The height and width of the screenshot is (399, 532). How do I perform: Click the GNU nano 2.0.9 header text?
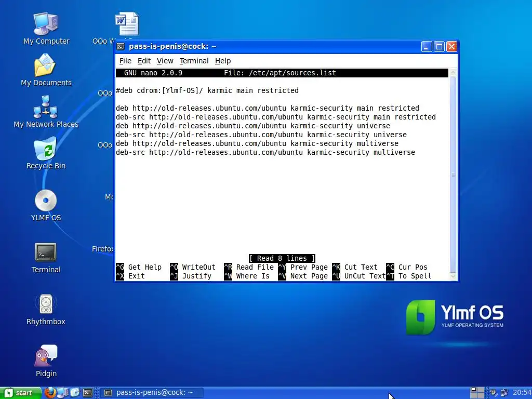(153, 73)
